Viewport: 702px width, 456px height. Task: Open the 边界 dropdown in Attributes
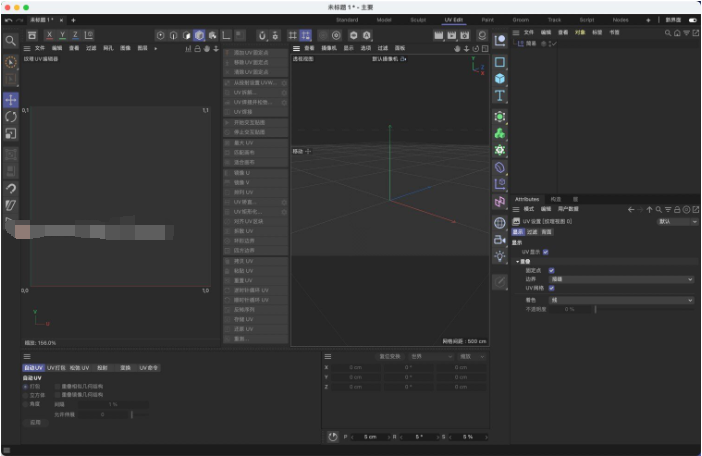622,279
